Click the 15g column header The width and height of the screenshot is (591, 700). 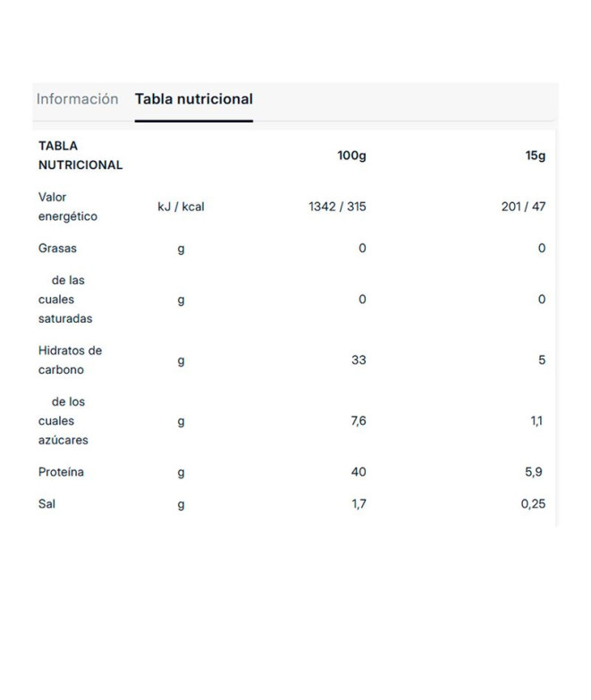click(x=536, y=156)
